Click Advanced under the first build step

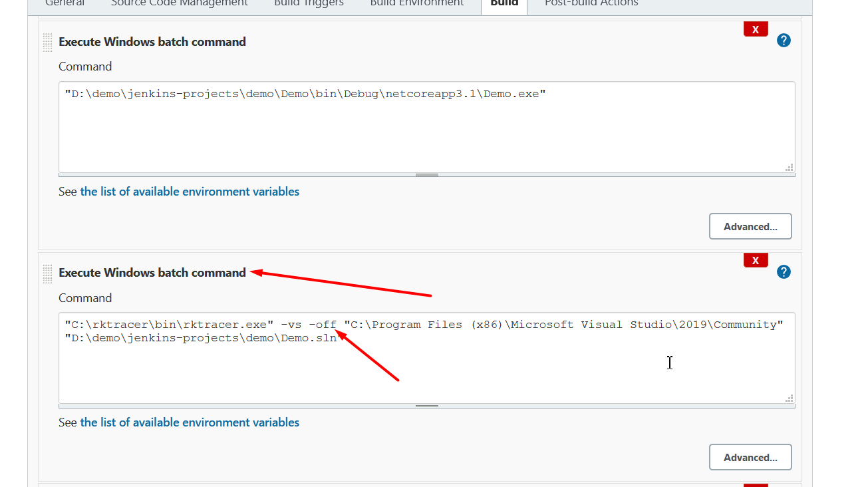coord(750,226)
